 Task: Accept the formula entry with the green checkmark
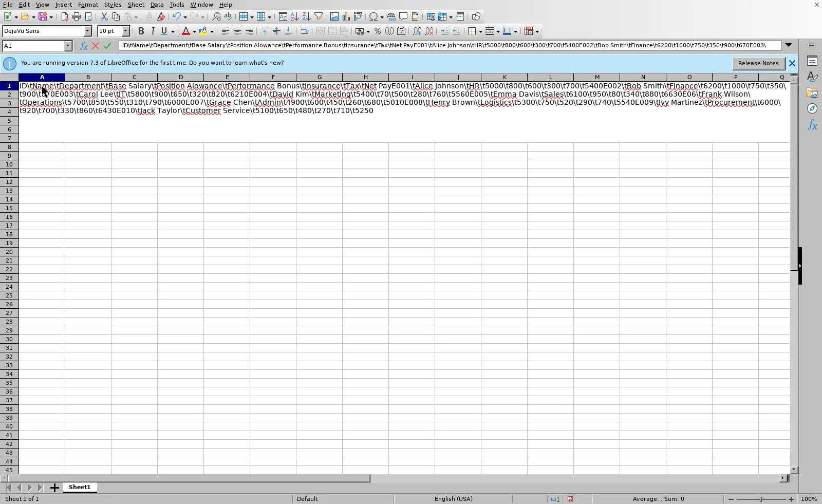pos(107,46)
